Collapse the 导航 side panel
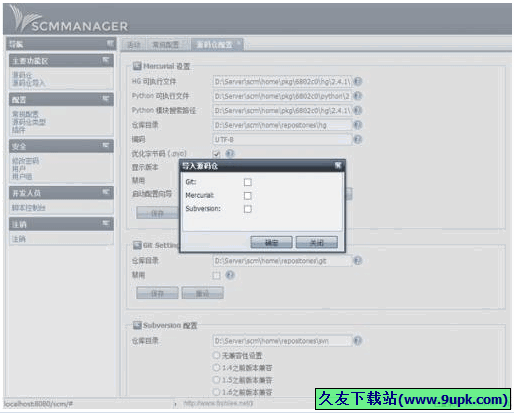Screen dimensions: 514x413 (x=110, y=43)
